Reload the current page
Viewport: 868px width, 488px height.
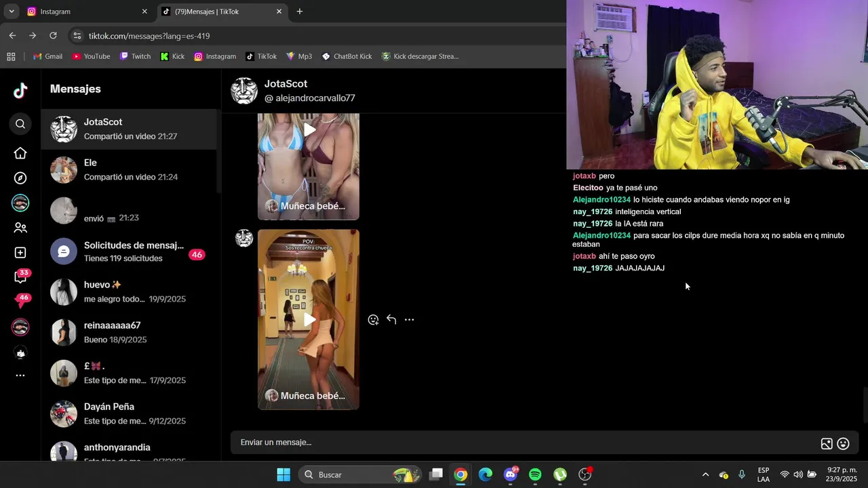point(53,35)
